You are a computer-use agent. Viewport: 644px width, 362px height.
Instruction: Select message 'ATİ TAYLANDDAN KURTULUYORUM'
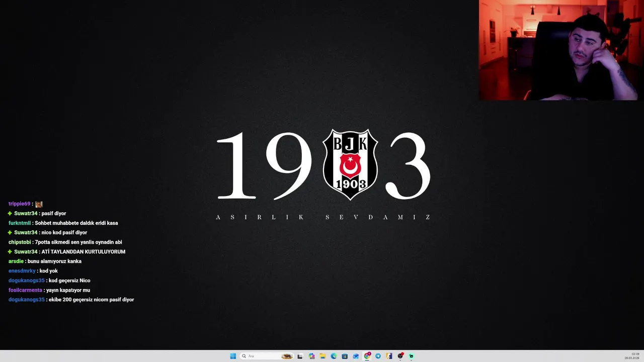click(x=84, y=251)
